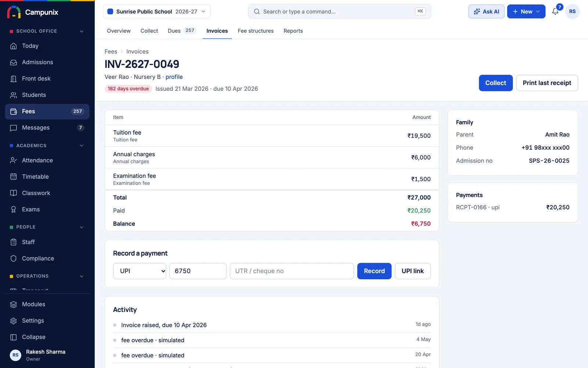Image resolution: width=588 pixels, height=368 pixels.
Task: Open Today from the sidebar
Action: point(47,46)
